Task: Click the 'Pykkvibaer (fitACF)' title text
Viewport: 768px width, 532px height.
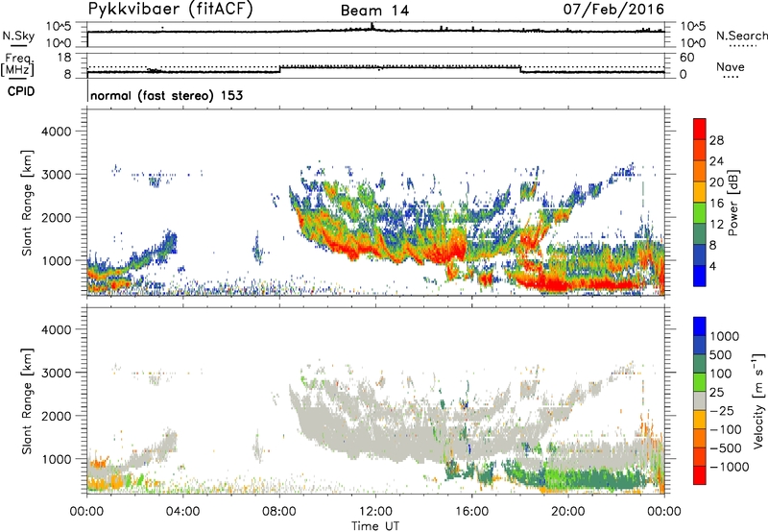Action: point(170,9)
